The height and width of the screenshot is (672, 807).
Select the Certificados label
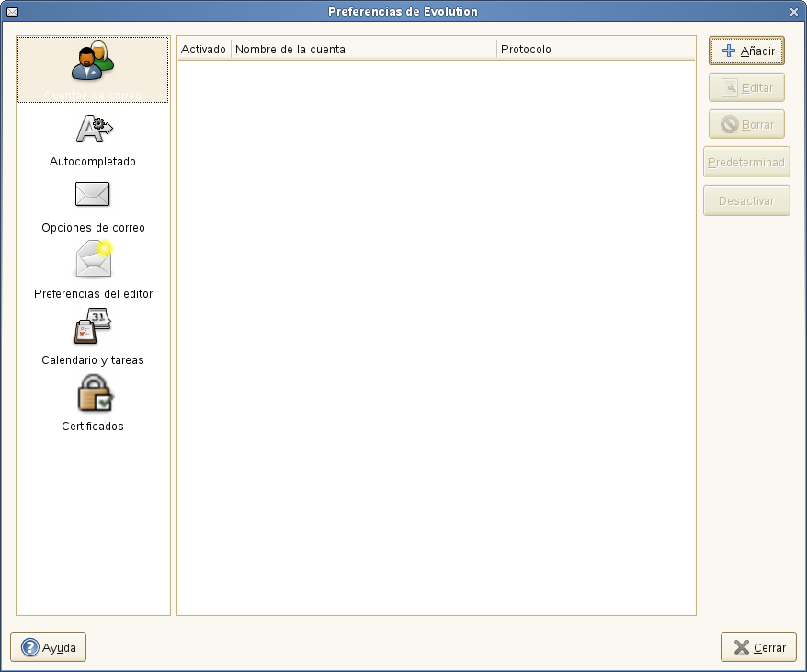[93, 427]
